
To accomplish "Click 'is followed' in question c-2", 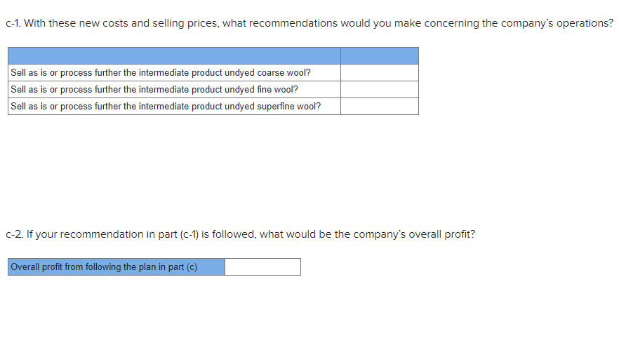I will point(229,234).
